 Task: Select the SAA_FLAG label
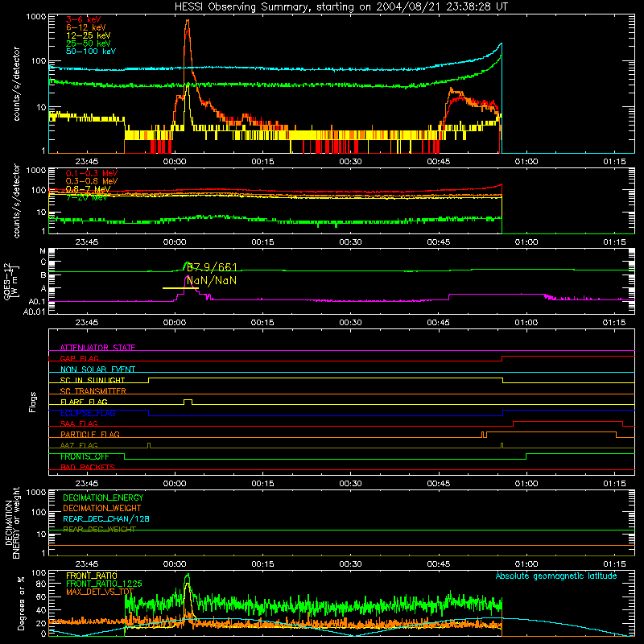tap(79, 423)
